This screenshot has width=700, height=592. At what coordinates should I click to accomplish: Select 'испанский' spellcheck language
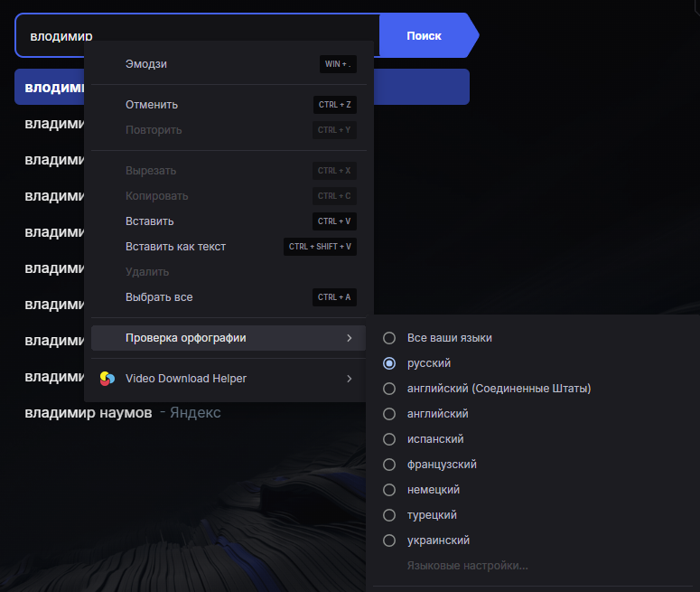[389, 439]
